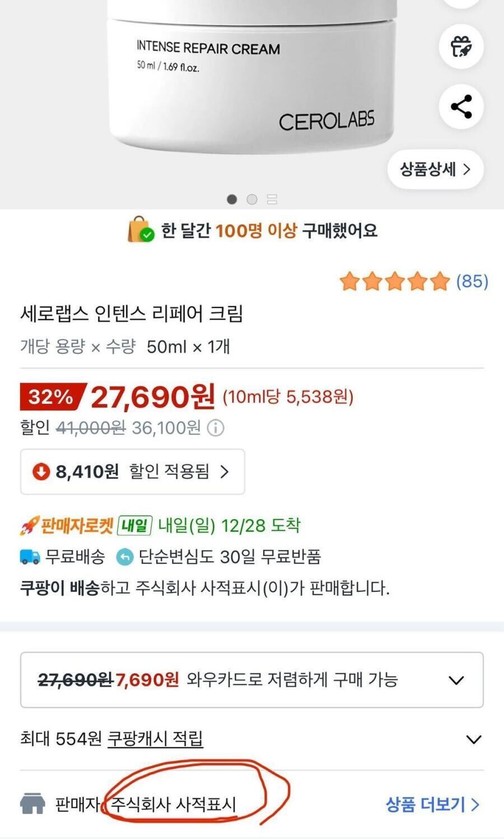Tap the gift icon button

pyautogui.click(x=461, y=46)
